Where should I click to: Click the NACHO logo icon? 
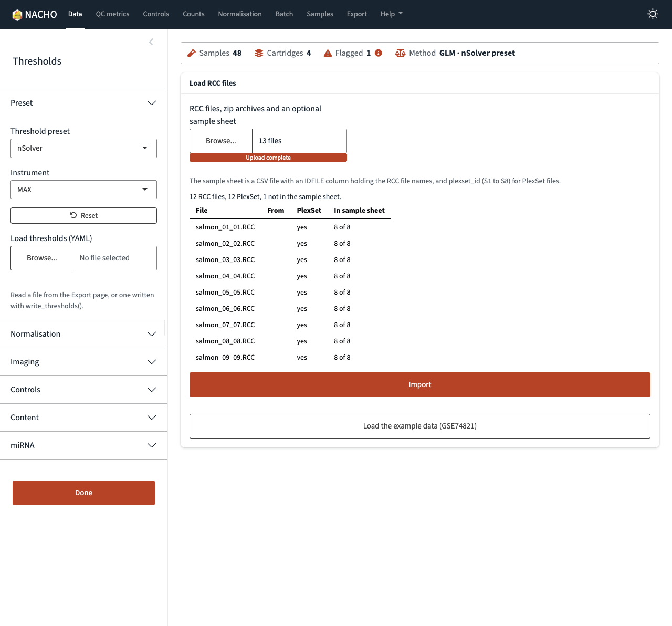pos(17,15)
